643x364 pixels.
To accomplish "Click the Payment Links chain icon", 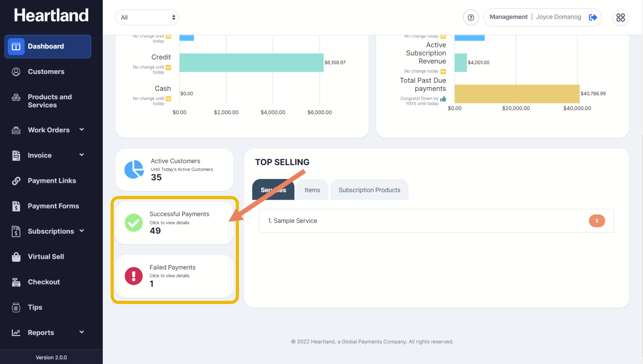I will click(x=16, y=181).
